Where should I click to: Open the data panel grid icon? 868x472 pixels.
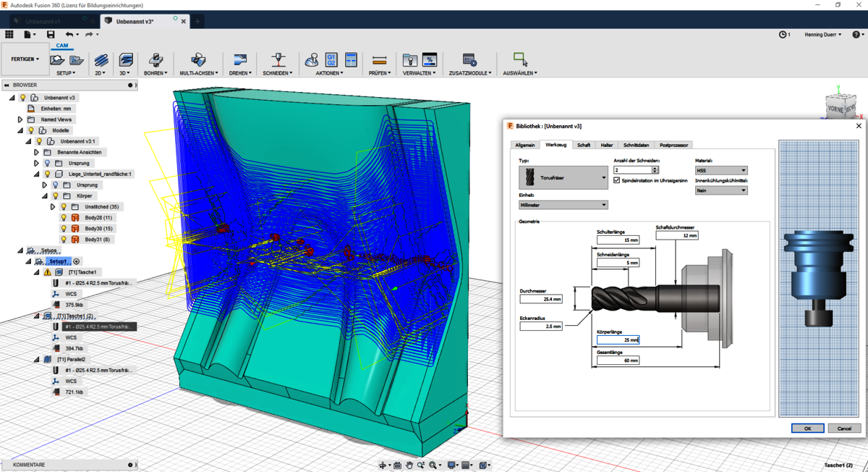pyautogui.click(x=9, y=34)
